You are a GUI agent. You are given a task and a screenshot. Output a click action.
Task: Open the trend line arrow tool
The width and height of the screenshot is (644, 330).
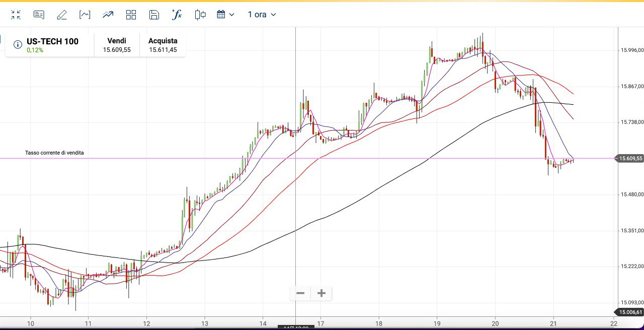pos(108,15)
